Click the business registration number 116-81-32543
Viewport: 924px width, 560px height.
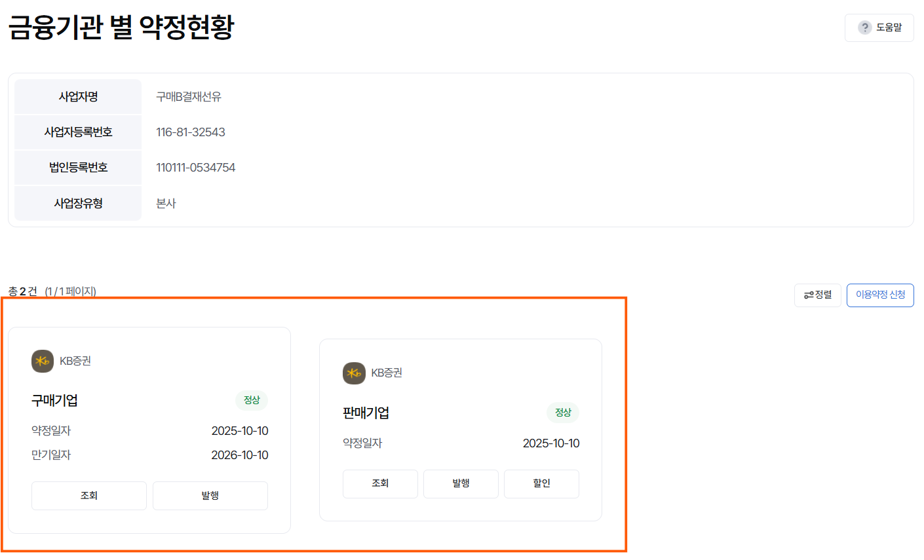[191, 132]
